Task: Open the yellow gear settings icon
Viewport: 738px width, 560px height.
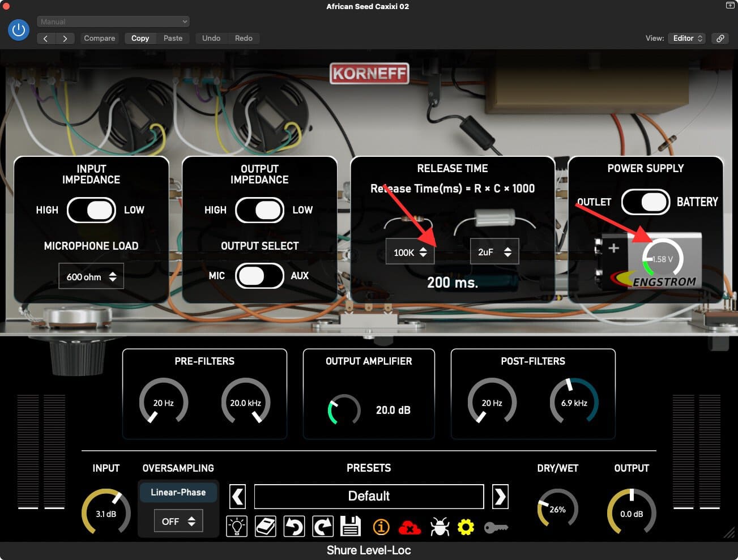Action: click(466, 527)
